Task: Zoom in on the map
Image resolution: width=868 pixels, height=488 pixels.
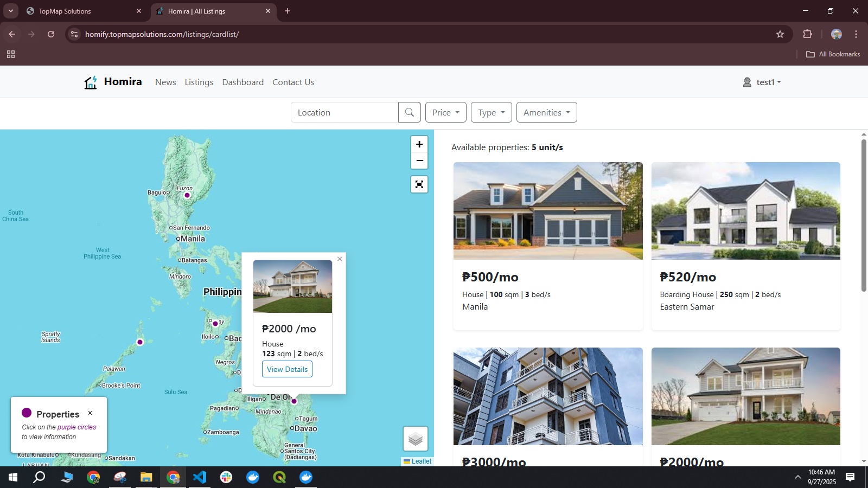Action: coord(419,144)
